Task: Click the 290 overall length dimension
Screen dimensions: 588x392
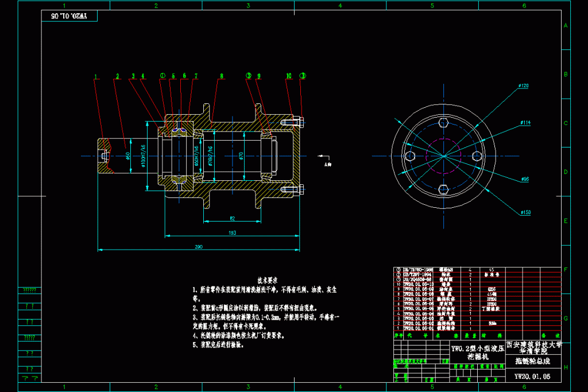Action: (x=199, y=246)
